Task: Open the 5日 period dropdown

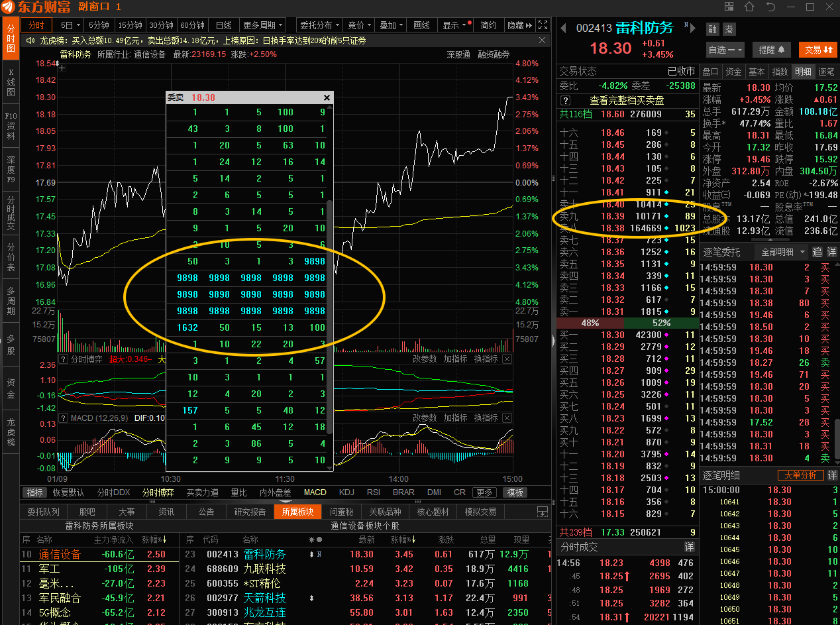Action: point(70,25)
